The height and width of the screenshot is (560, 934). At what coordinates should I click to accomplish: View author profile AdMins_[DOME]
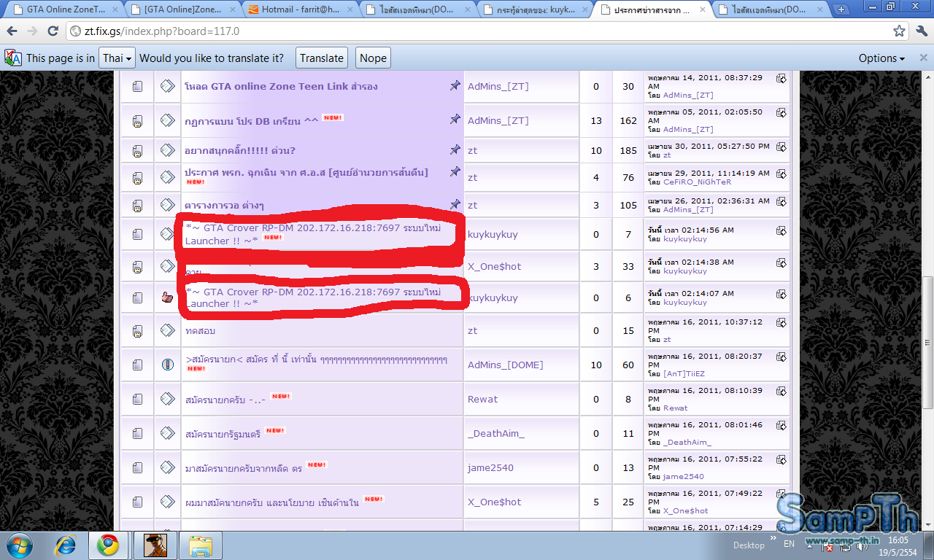click(505, 365)
